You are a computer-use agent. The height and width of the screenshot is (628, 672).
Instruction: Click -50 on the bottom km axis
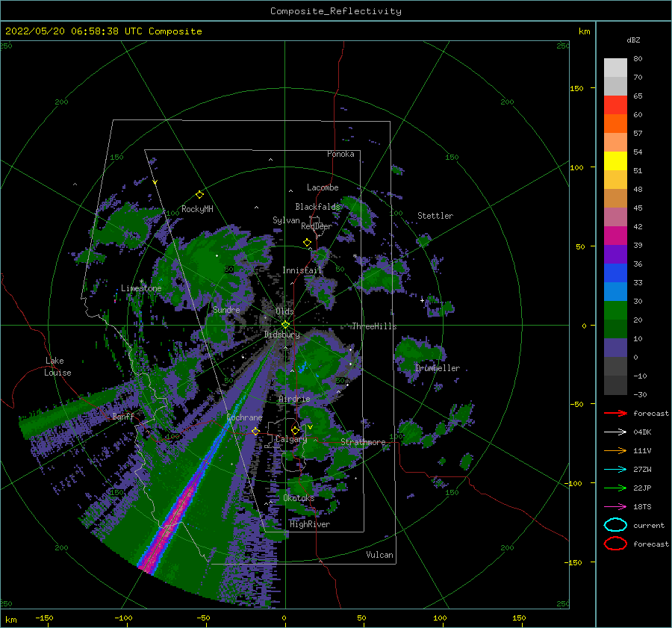(x=203, y=618)
